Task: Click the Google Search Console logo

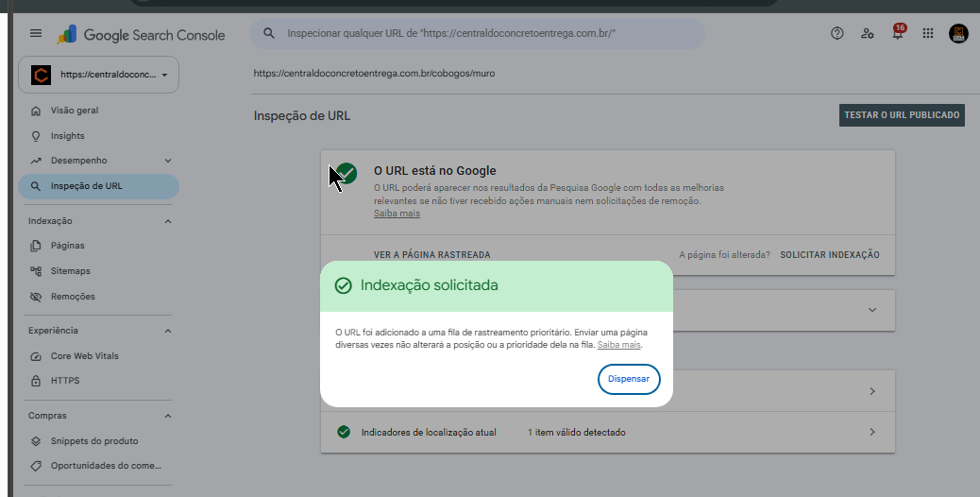Action: click(142, 35)
